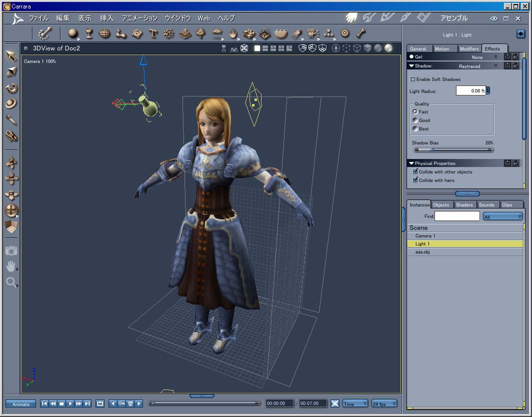Image resolution: width=532 pixels, height=417 pixels.
Task: Open the Sounds tab
Action: [486, 204]
